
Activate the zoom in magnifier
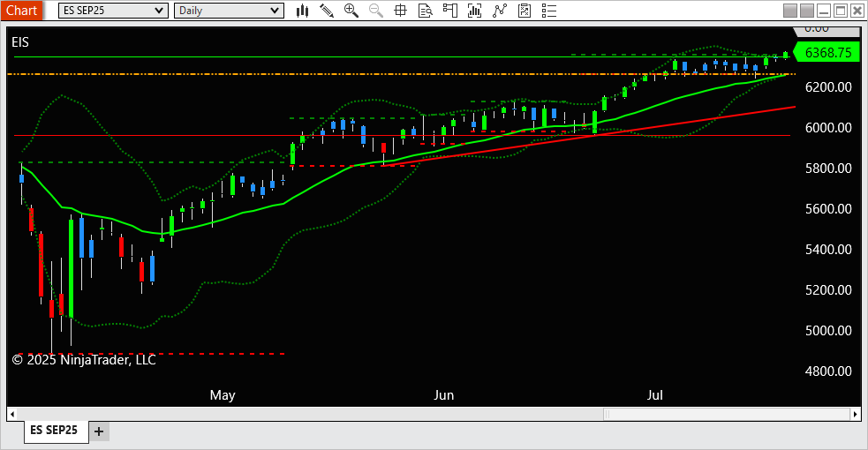click(x=351, y=11)
